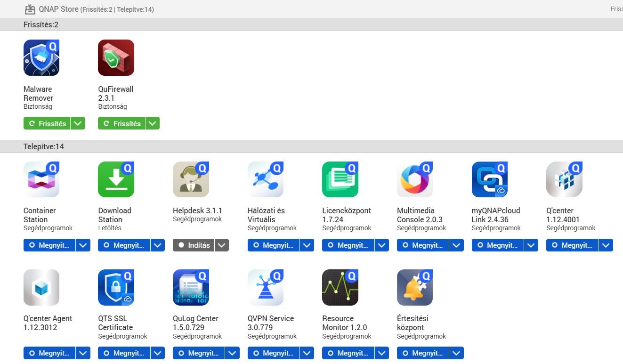Start Helpdesk with the Indítás button
Image resolution: width=623 pixels, height=364 pixels.
pyautogui.click(x=194, y=245)
